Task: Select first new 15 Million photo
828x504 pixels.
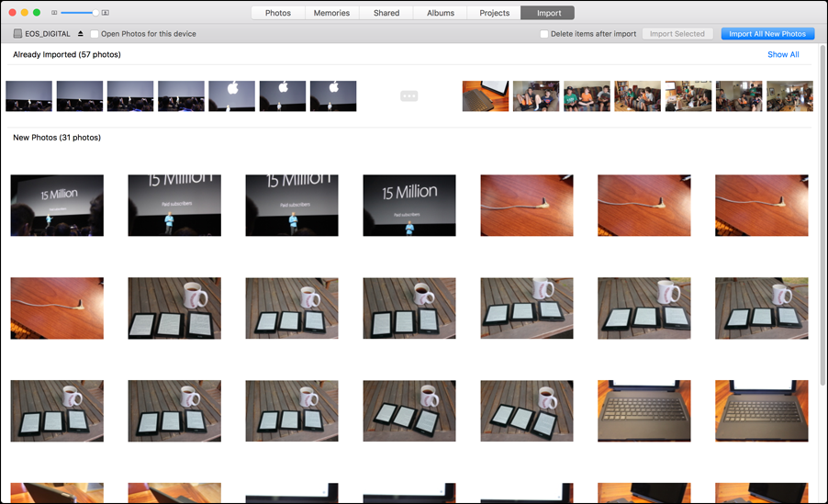Action: coord(57,206)
